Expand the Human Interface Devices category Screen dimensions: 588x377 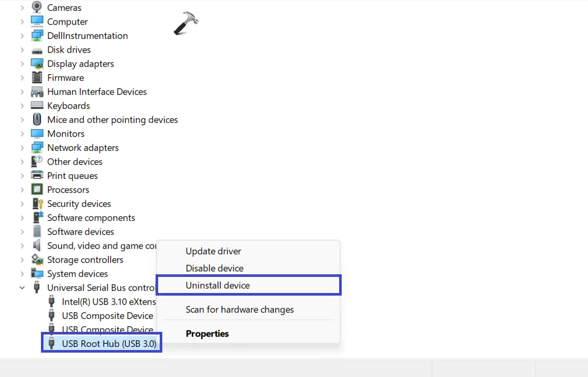click(22, 91)
